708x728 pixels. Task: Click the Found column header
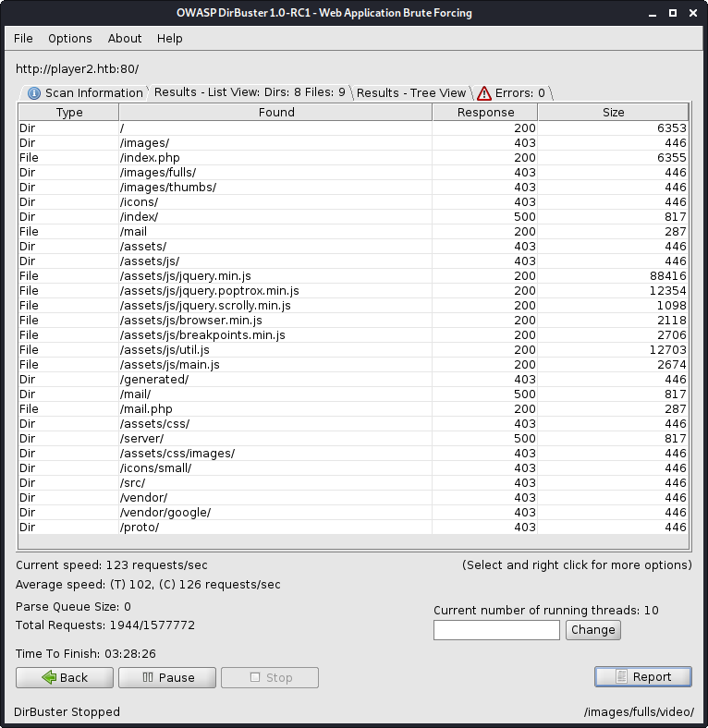click(275, 113)
